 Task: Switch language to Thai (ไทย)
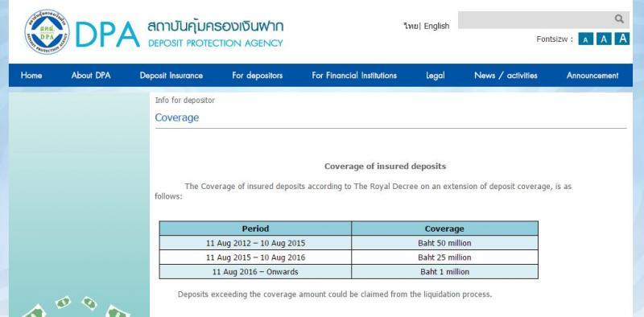point(411,27)
